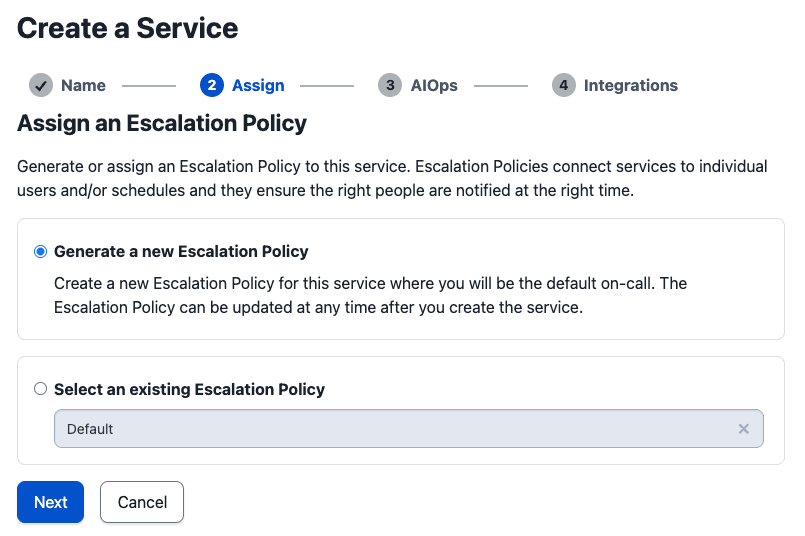This screenshot has width=805, height=536.
Task: Switch to the Integrations step
Action: 630,85
